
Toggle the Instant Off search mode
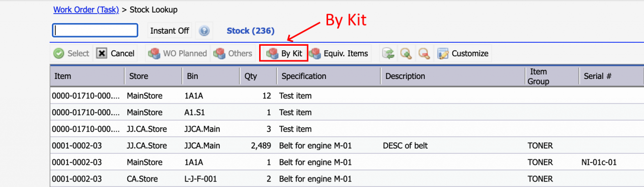pyautogui.click(x=170, y=31)
